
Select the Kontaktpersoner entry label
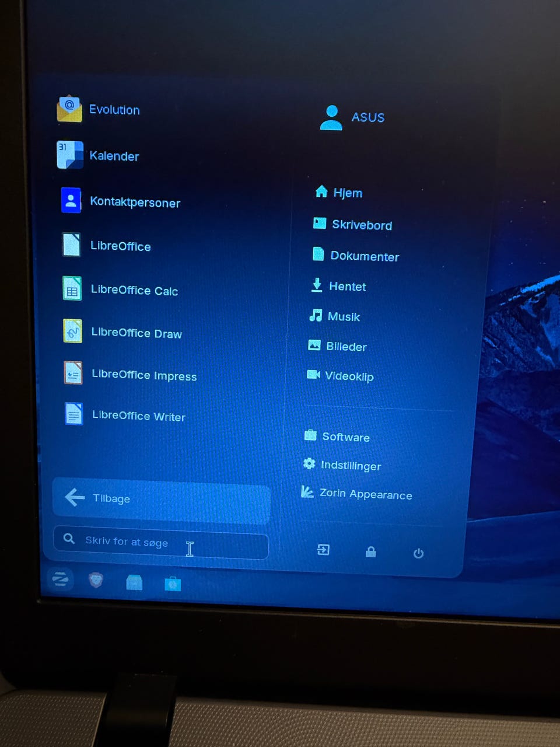click(x=135, y=202)
